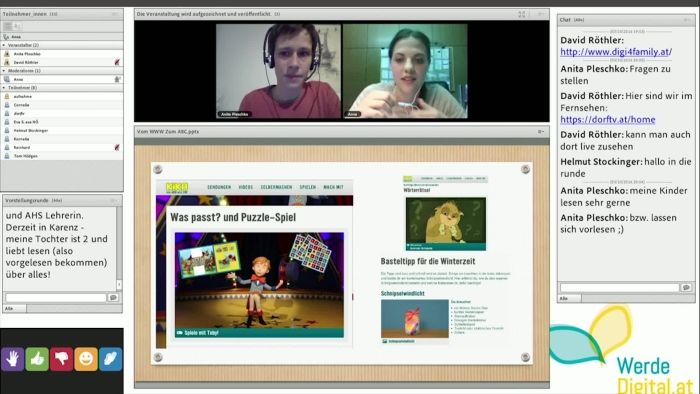The height and width of the screenshot is (394, 700).
Task: Collapse the Moderatoren (1) group
Action: tap(4, 71)
